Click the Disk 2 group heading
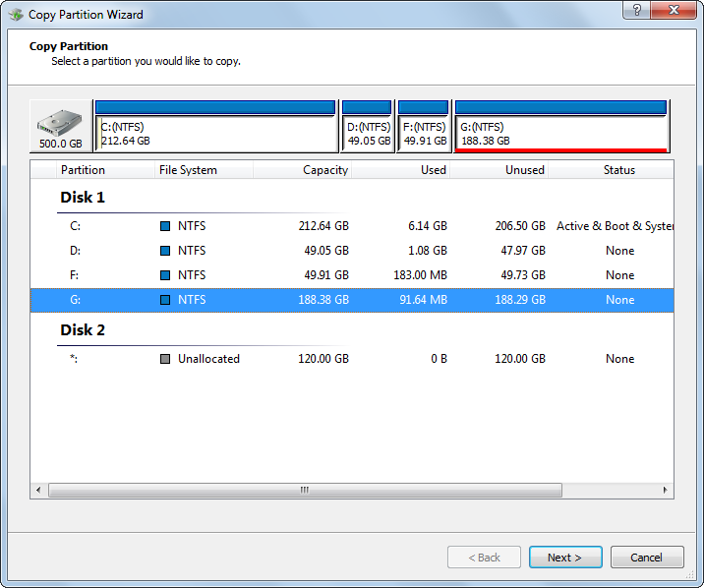The height and width of the screenshot is (588, 704). (x=83, y=330)
